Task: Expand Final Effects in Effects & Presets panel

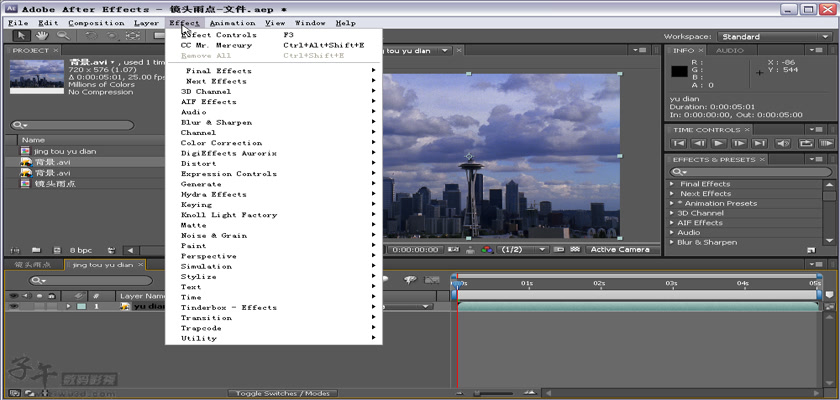Action: 672,184
